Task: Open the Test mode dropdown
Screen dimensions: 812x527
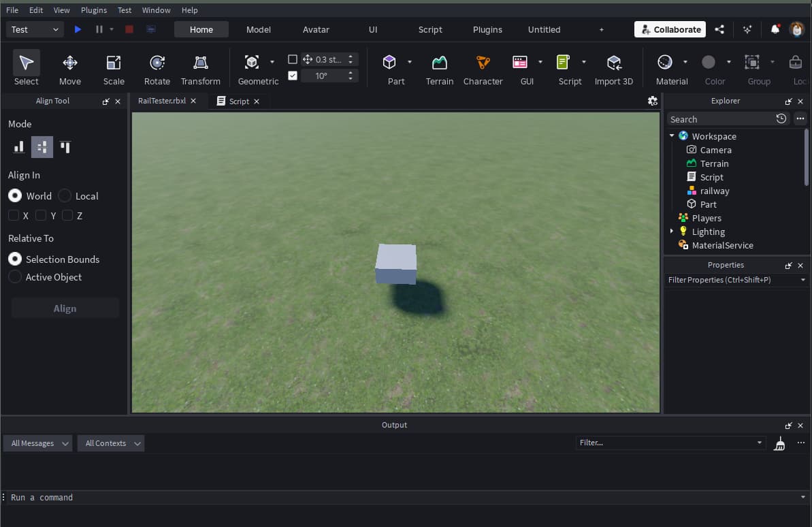Action: tap(35, 29)
